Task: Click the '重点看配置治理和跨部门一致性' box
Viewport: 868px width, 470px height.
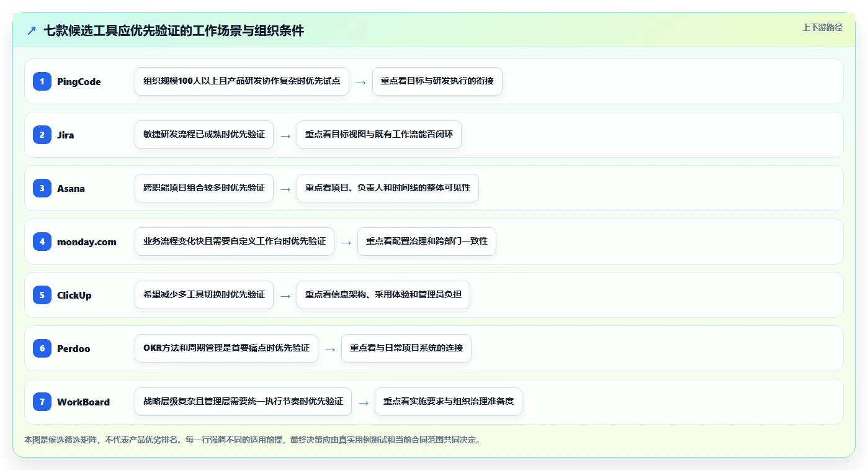Action: click(427, 242)
